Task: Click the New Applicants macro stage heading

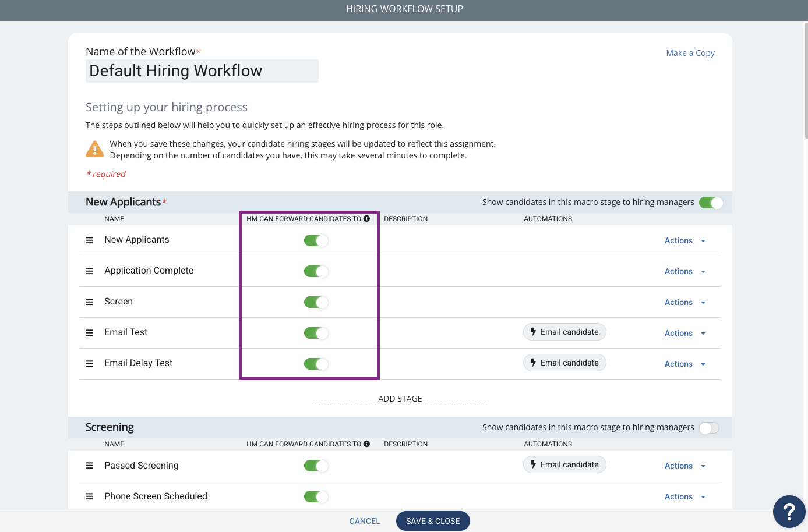Action: point(123,202)
